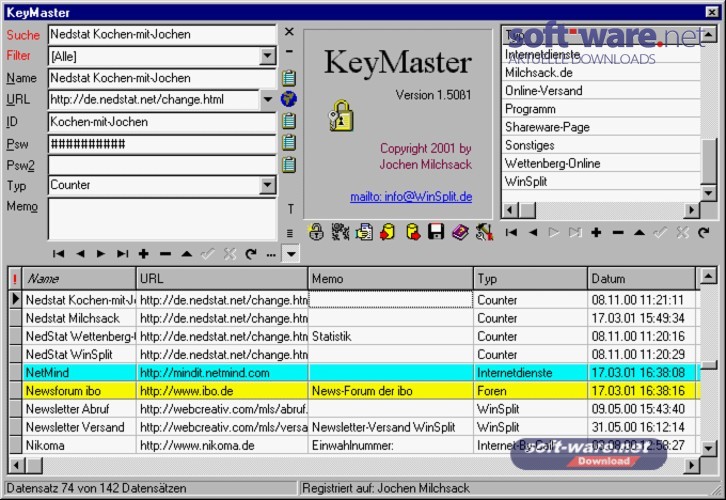726x500 pixels.
Task: Edit record with entry navigator up triangle
Action: pyautogui.click(x=187, y=254)
